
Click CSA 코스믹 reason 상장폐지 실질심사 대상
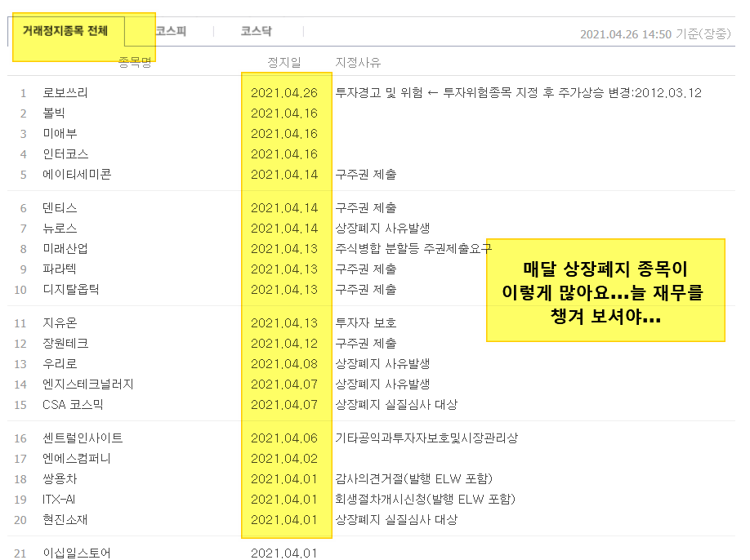coord(396,405)
